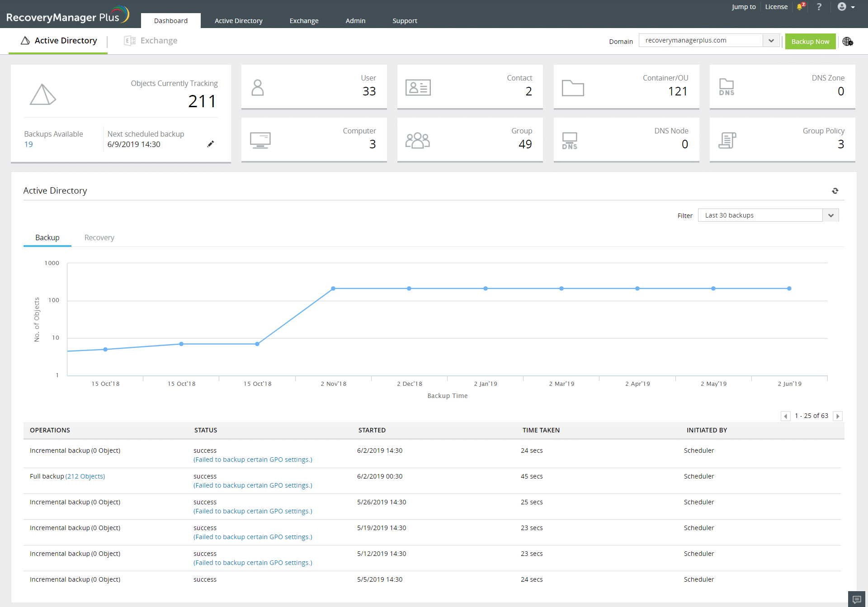Viewport: 868px width, 607px height.
Task: Click the pagination text 1 - 25 of 63
Action: pyautogui.click(x=811, y=416)
